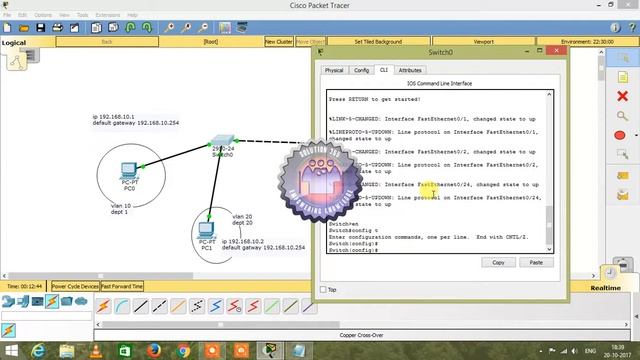640x360 pixels.
Task: Enable the Top checkbox in Switch0 window
Action: [x=323, y=289]
